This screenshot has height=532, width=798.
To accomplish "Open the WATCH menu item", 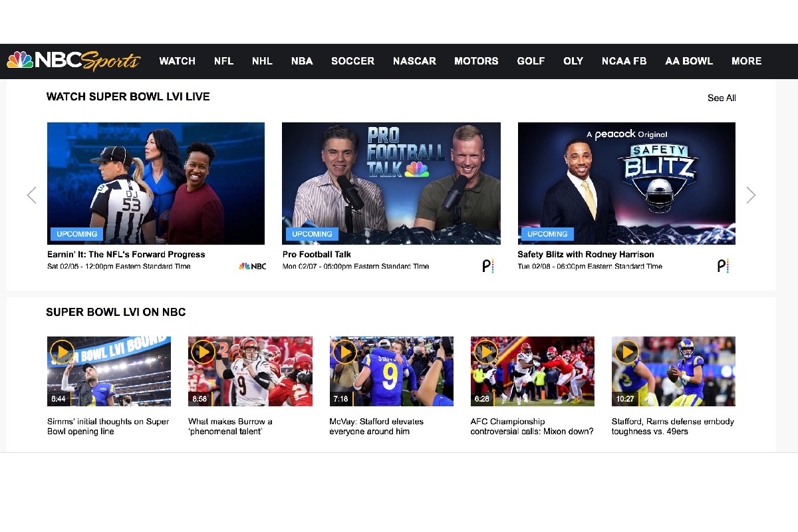I will point(178,61).
